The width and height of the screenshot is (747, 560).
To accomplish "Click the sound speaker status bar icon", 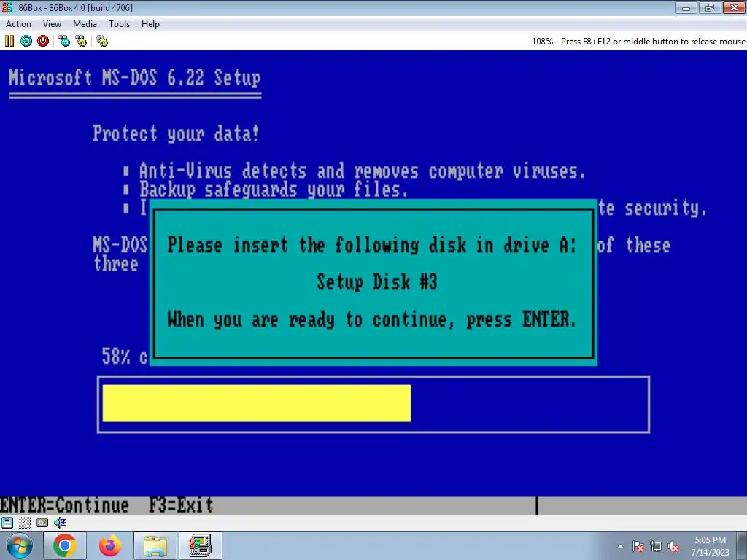I will (60, 522).
